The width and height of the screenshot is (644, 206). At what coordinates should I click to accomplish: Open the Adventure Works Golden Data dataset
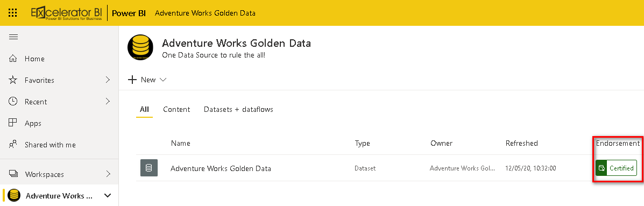(x=221, y=168)
